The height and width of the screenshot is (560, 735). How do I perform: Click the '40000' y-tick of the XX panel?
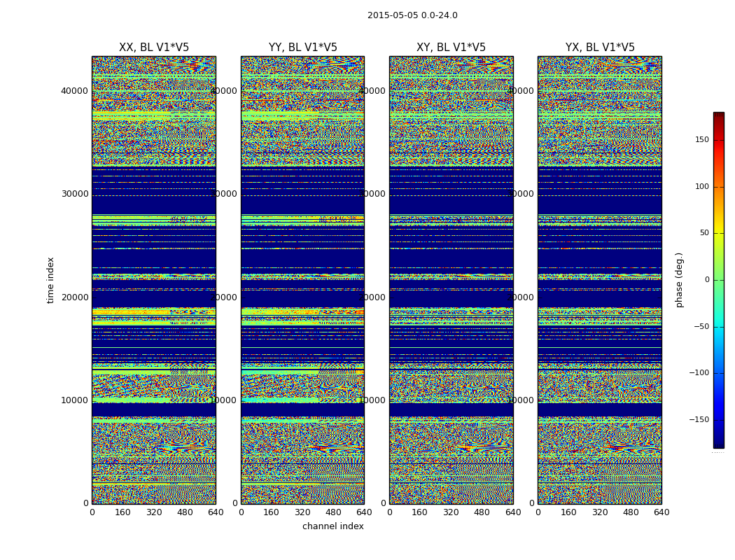(74, 90)
